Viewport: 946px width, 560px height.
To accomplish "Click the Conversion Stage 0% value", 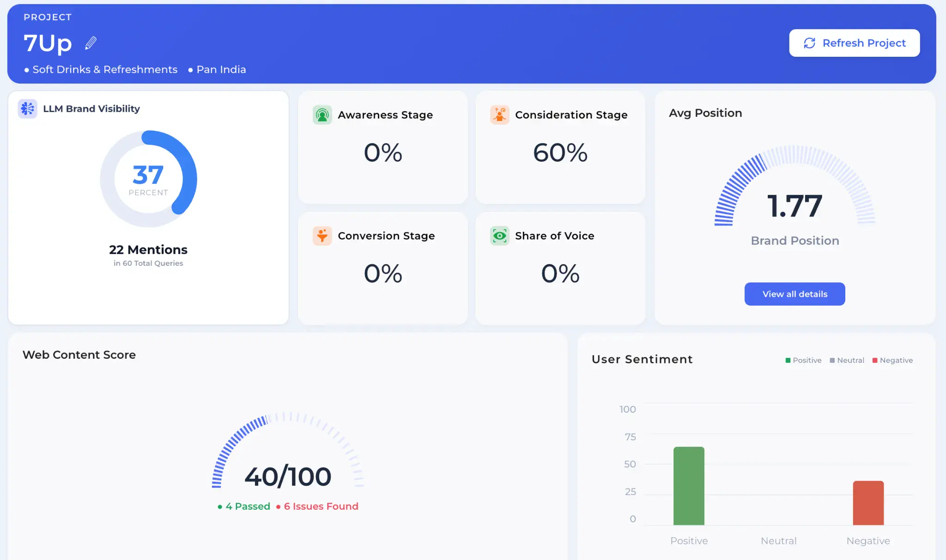I will tap(383, 273).
